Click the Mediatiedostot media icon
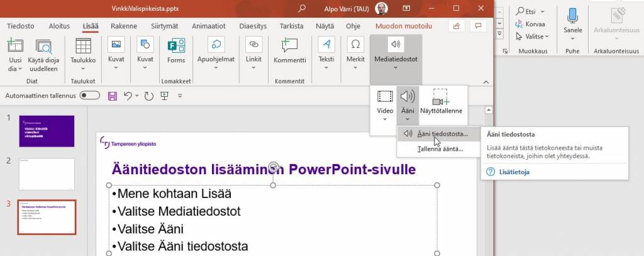The image size is (644, 256). tap(396, 44)
